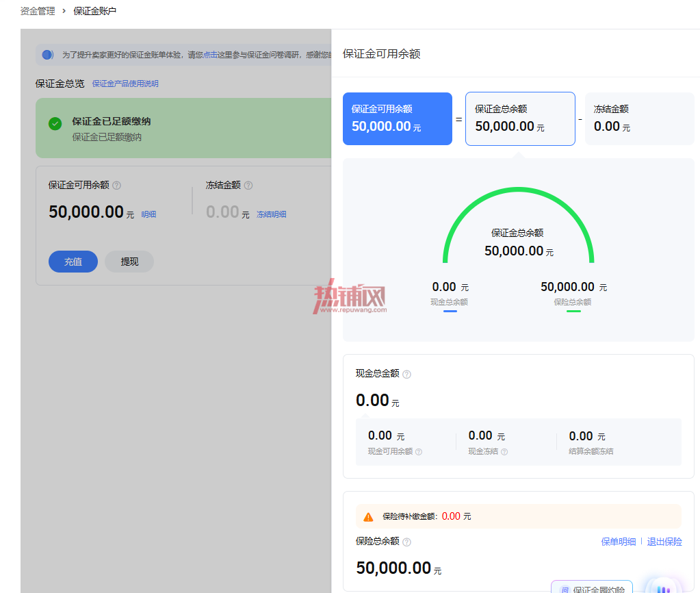This screenshot has height=593, width=700.
Task: Go to 资金管理 breadcrumb
Action: [x=38, y=11]
